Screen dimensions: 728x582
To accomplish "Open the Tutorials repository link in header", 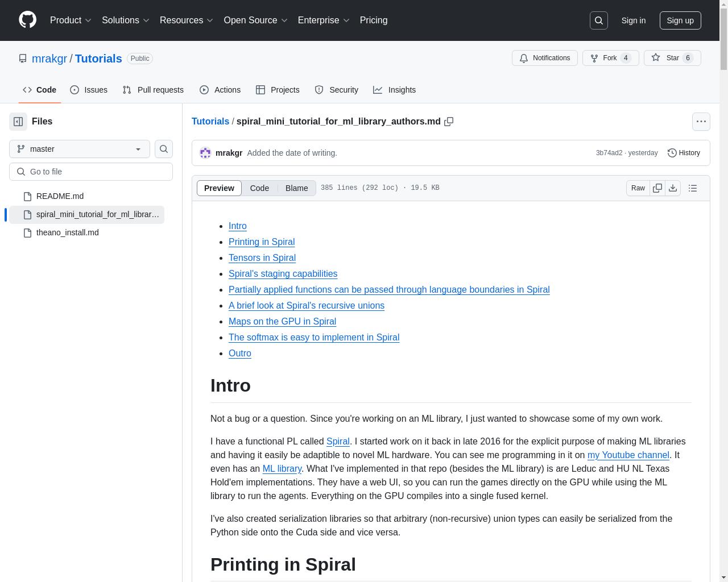I will tap(98, 59).
